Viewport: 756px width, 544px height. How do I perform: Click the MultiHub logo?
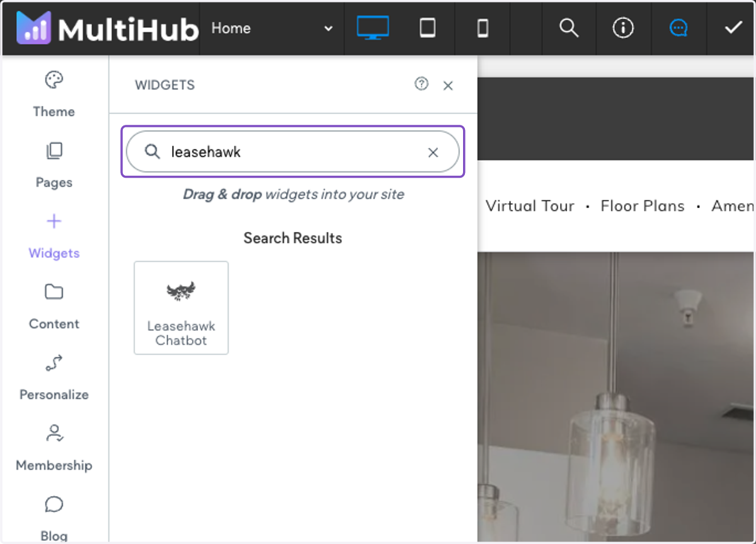108,29
